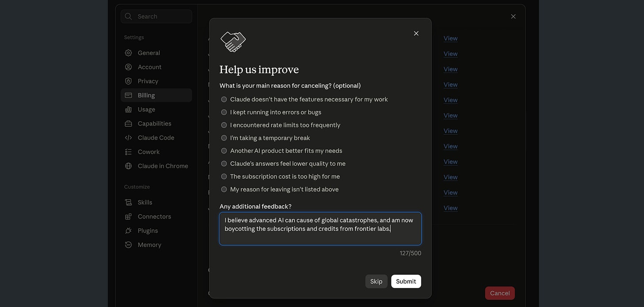Image resolution: width=644 pixels, height=307 pixels.
Task: Open Claude Code settings
Action: click(x=156, y=138)
